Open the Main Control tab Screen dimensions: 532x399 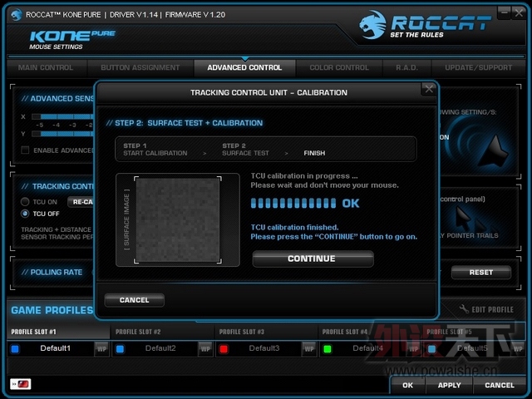[46, 68]
